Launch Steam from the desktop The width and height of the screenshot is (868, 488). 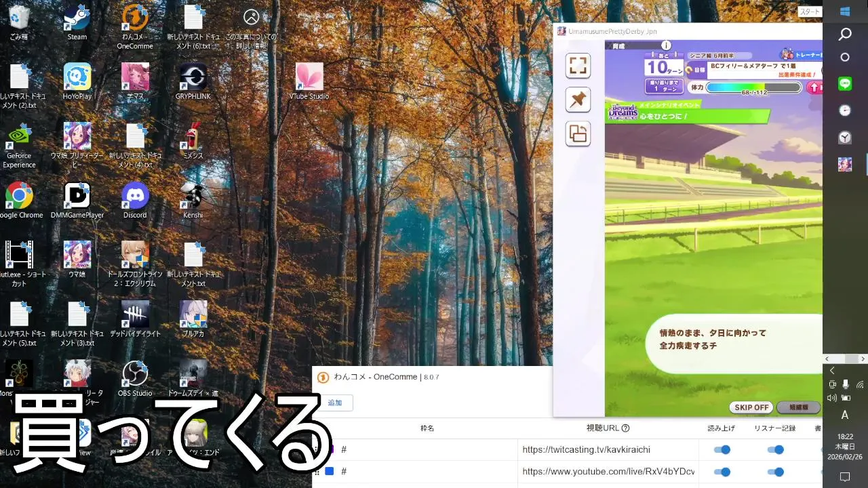tap(77, 23)
